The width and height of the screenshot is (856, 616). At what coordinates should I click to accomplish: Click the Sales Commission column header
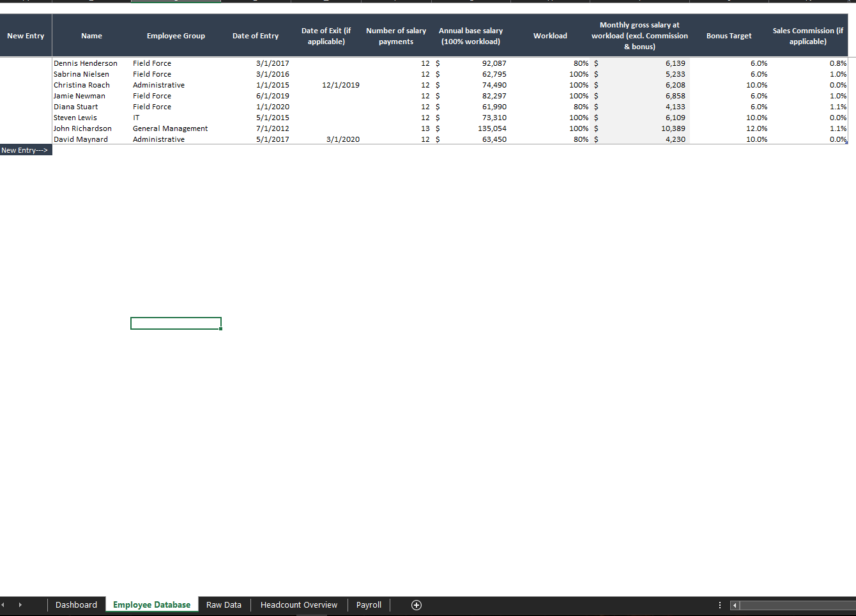pos(807,35)
